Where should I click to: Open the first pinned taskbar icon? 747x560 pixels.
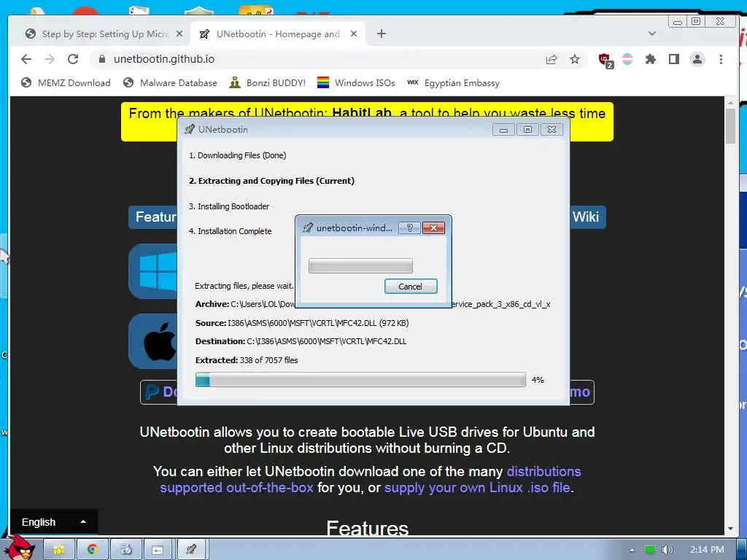point(59,550)
